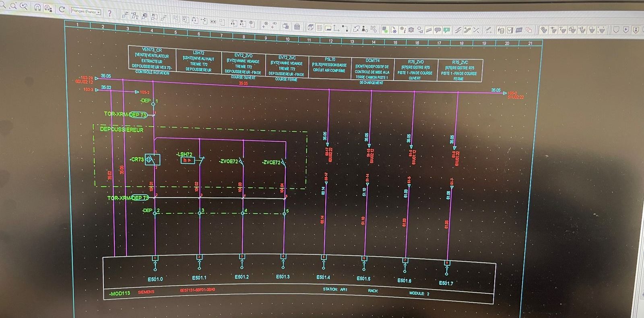Click the grey speech bubble icon
This screenshot has height=318, width=644.
point(438,30)
